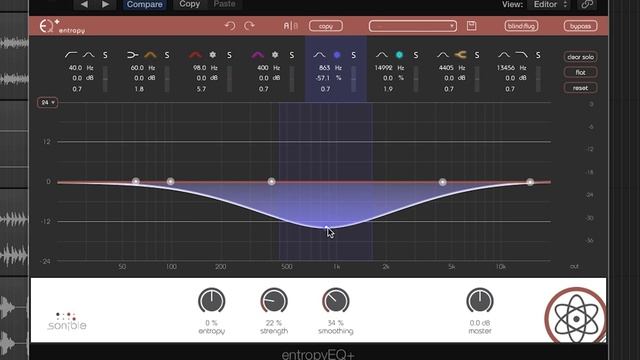Click the EQ node at the far right of the curve
This screenshot has width=640, height=360.
530,182
